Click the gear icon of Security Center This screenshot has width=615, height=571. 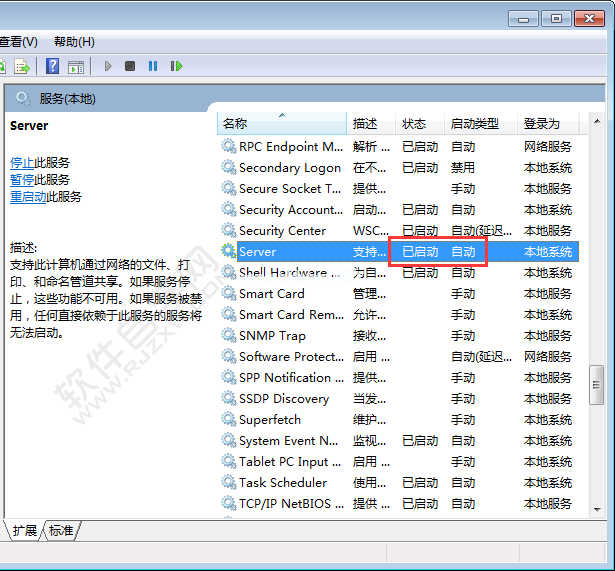coord(228,230)
